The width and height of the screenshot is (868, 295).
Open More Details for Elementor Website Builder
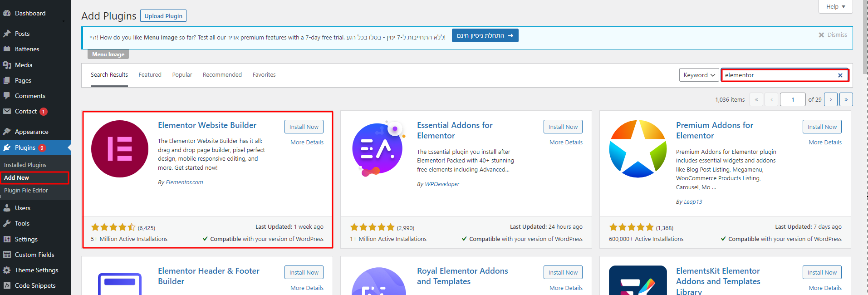tap(307, 143)
